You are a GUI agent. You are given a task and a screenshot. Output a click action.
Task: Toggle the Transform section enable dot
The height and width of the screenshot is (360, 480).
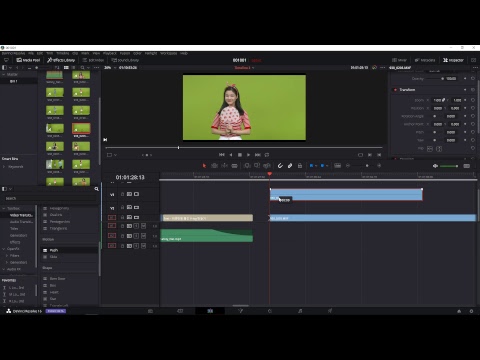[395, 90]
